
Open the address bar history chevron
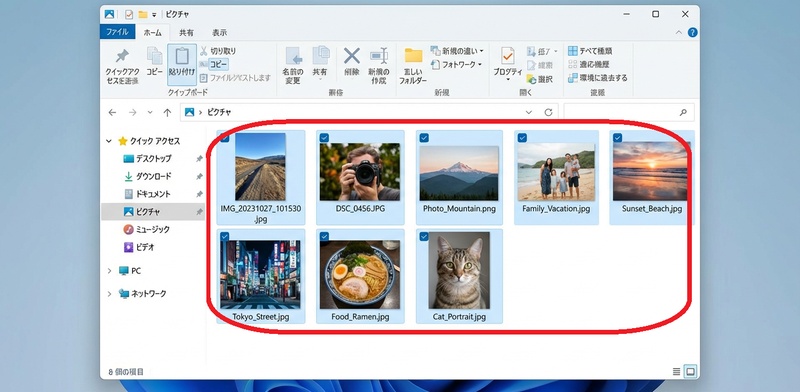(x=529, y=112)
